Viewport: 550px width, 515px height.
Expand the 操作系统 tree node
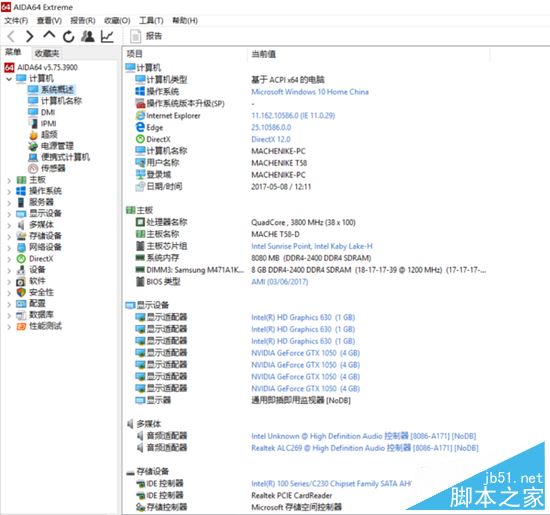[x=9, y=192]
